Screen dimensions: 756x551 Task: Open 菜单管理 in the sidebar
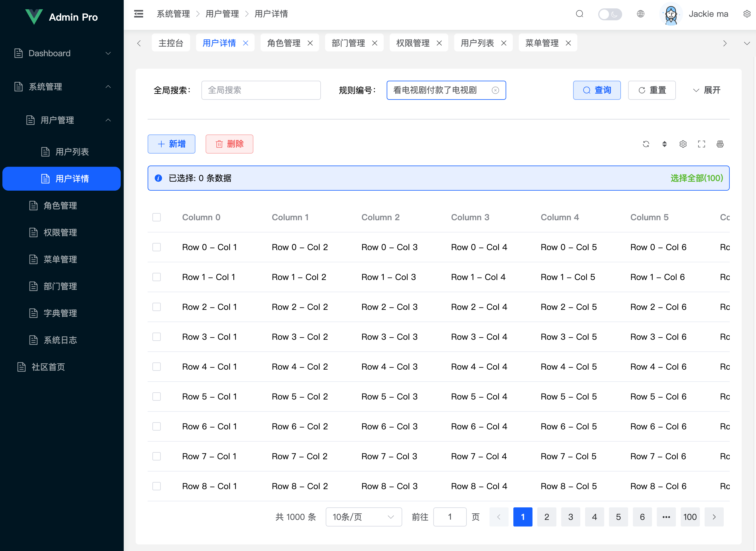[60, 259]
